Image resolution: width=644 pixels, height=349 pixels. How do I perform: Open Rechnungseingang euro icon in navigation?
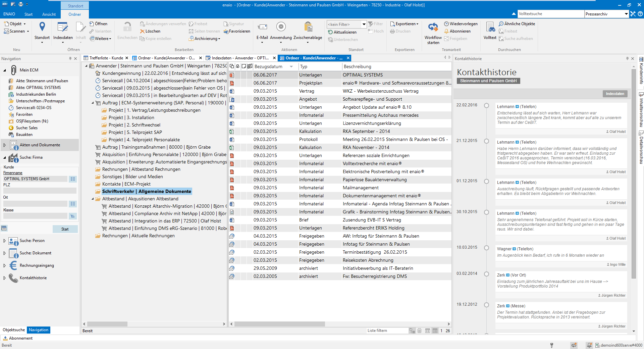[x=13, y=265]
